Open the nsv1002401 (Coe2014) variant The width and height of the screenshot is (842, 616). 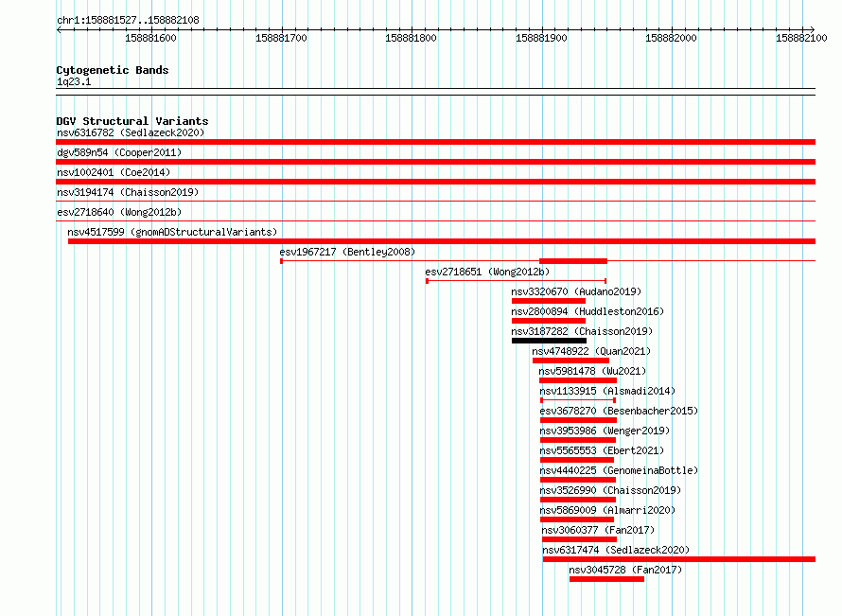(x=114, y=172)
